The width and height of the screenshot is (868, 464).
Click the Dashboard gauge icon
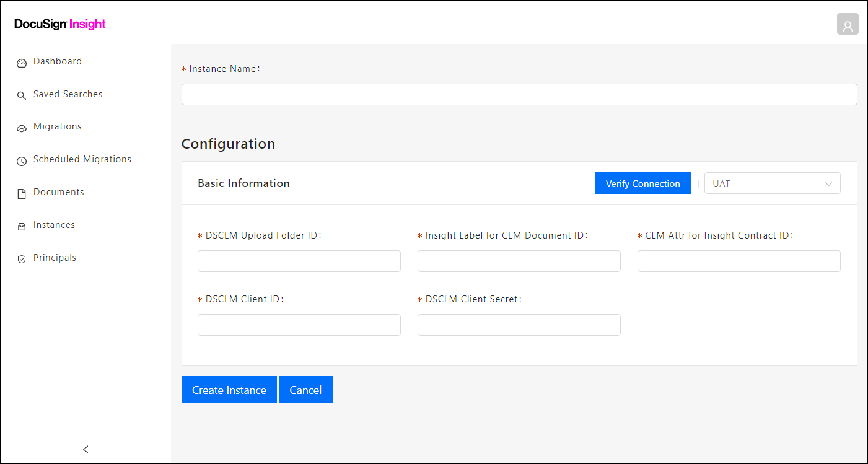pyautogui.click(x=22, y=63)
